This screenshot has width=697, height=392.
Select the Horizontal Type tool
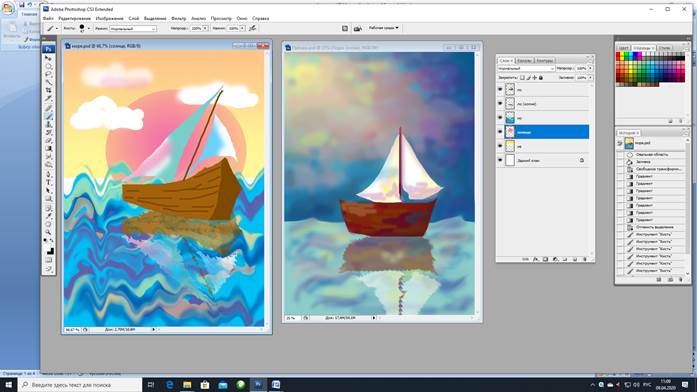pyautogui.click(x=48, y=182)
